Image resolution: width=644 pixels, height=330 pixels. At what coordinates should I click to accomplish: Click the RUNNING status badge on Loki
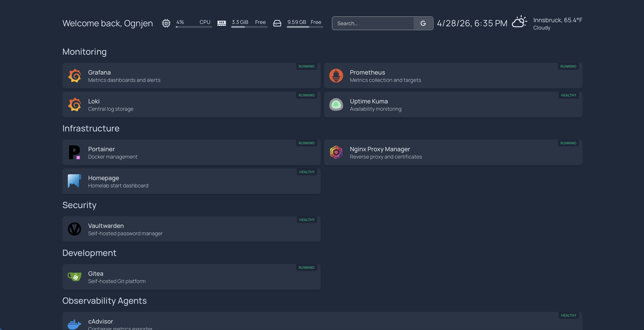pos(307,95)
